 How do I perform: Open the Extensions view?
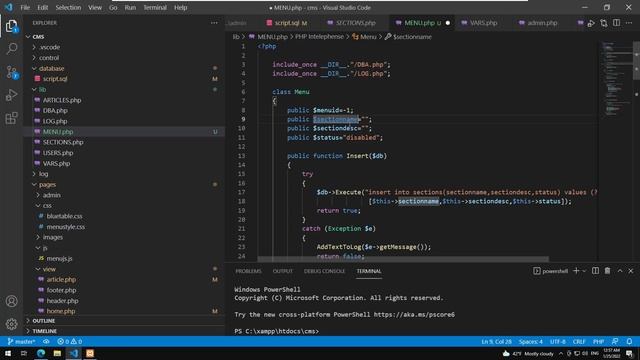[11, 118]
